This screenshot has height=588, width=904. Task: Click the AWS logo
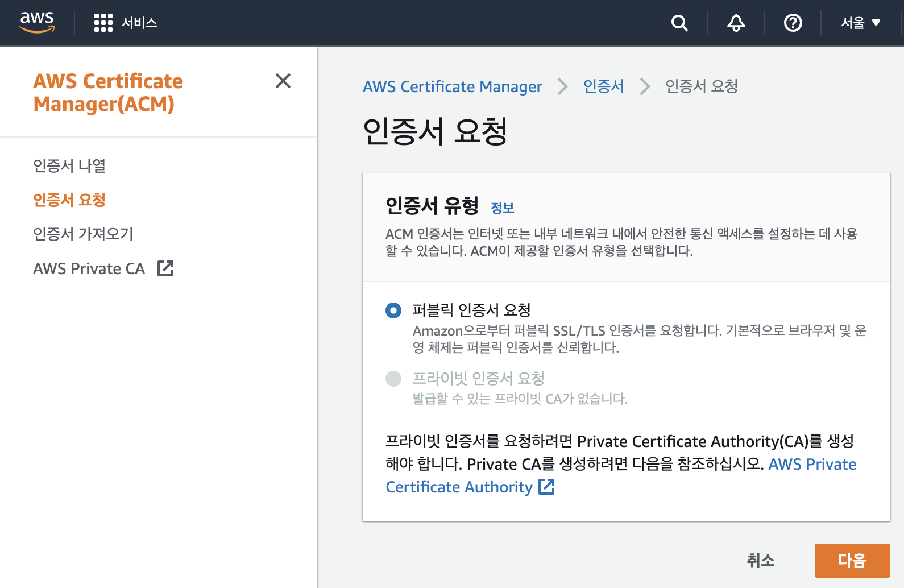pos(37,22)
